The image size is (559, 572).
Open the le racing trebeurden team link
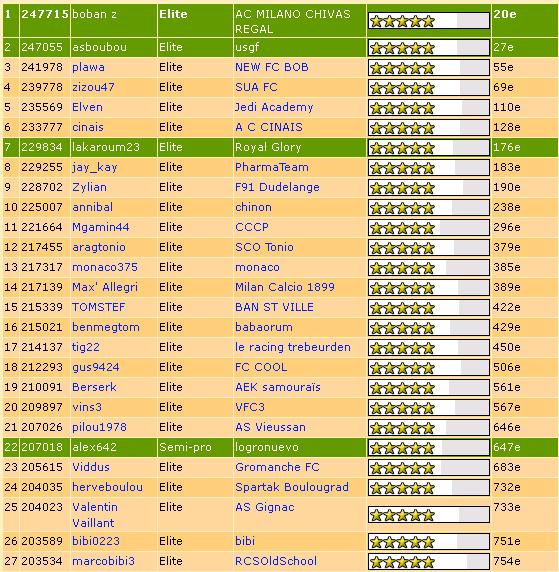[x=293, y=347]
